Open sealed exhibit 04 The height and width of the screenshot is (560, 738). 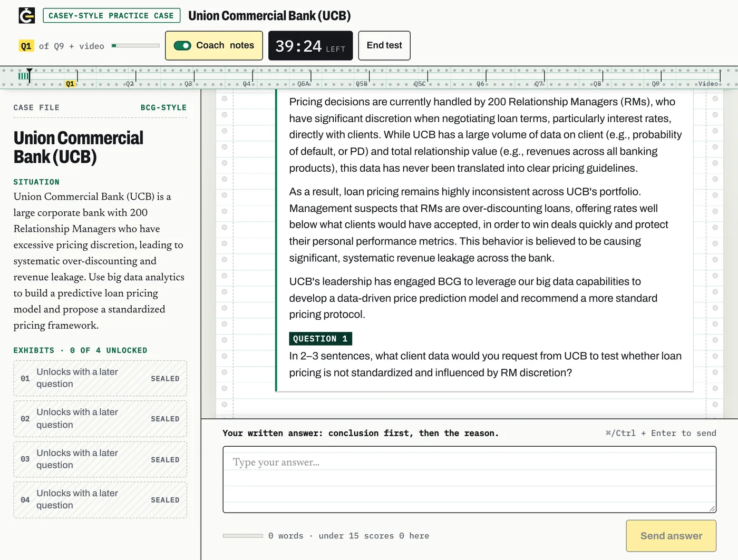point(100,500)
